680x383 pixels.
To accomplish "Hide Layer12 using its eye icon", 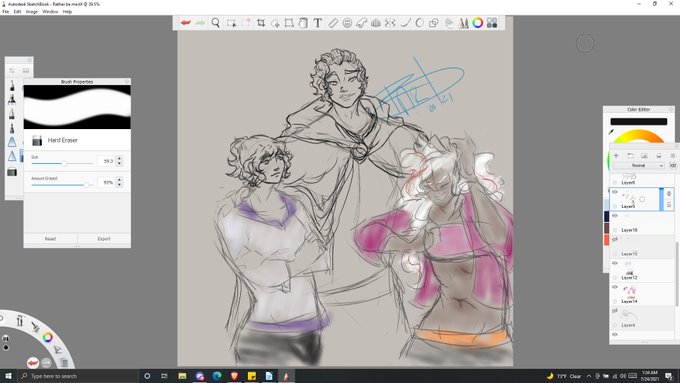I will pos(615,263).
